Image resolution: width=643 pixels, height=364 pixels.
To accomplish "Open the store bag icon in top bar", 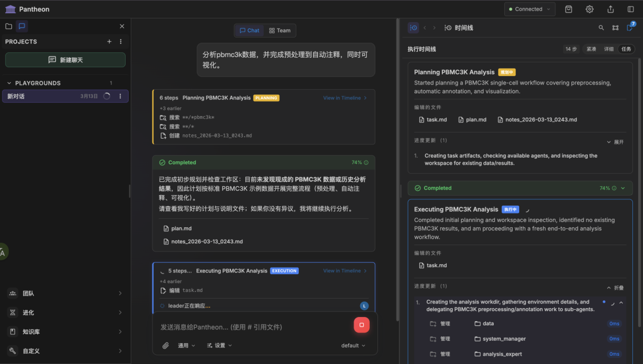I will (569, 9).
